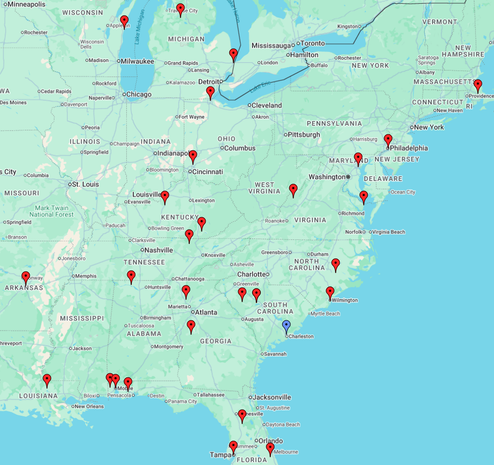The height and width of the screenshot is (465, 494).
Task: Select the red pin at Traverse City
Action: [x=180, y=10]
